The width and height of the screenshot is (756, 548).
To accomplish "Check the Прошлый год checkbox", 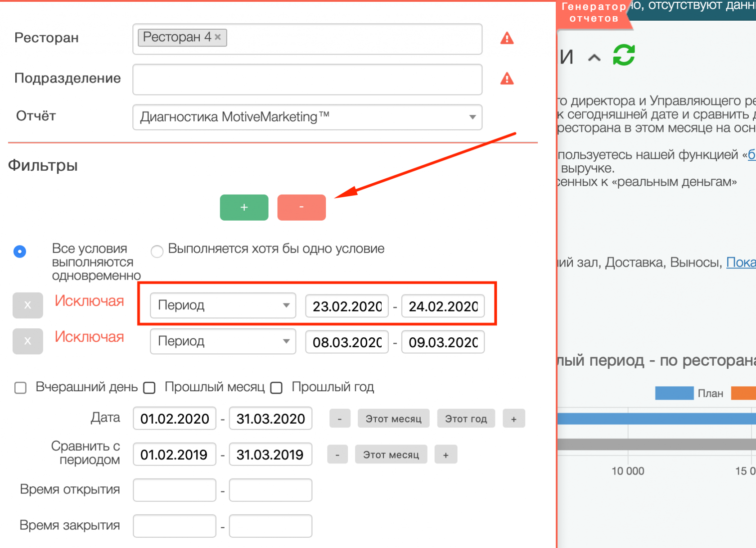I will point(276,388).
